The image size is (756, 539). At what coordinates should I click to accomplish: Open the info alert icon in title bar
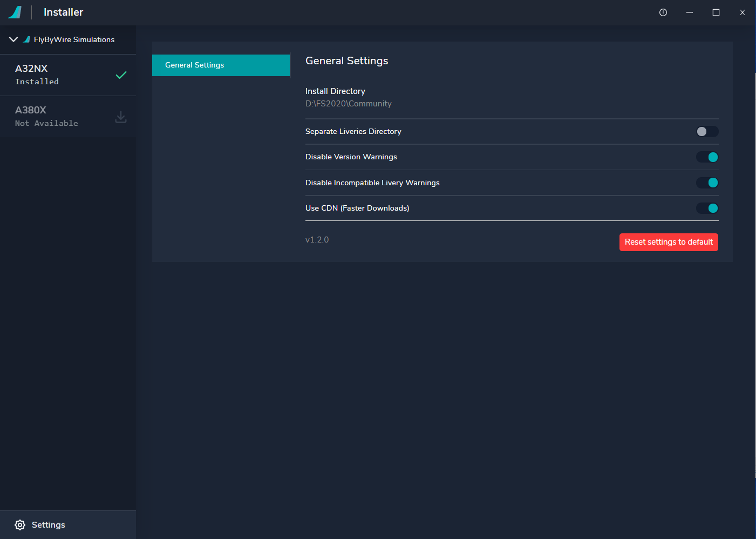coord(663,12)
